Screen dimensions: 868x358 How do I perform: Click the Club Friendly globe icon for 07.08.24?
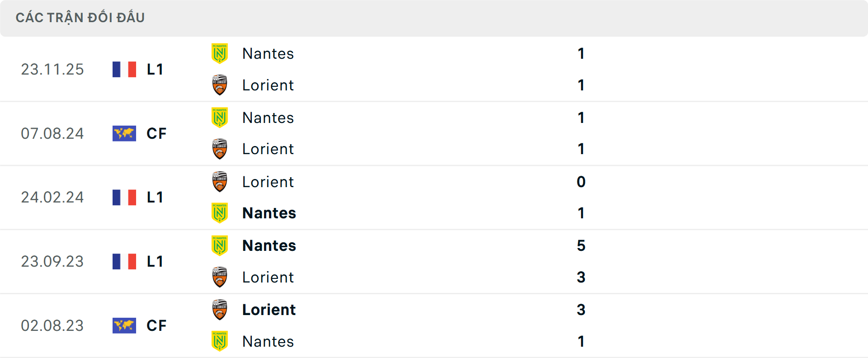pyautogui.click(x=124, y=133)
